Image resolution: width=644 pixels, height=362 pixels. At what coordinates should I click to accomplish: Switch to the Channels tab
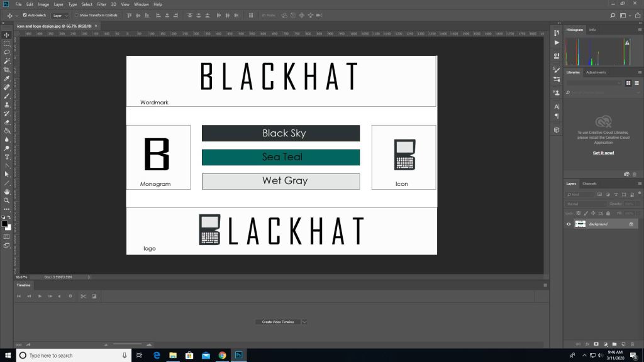pos(589,184)
